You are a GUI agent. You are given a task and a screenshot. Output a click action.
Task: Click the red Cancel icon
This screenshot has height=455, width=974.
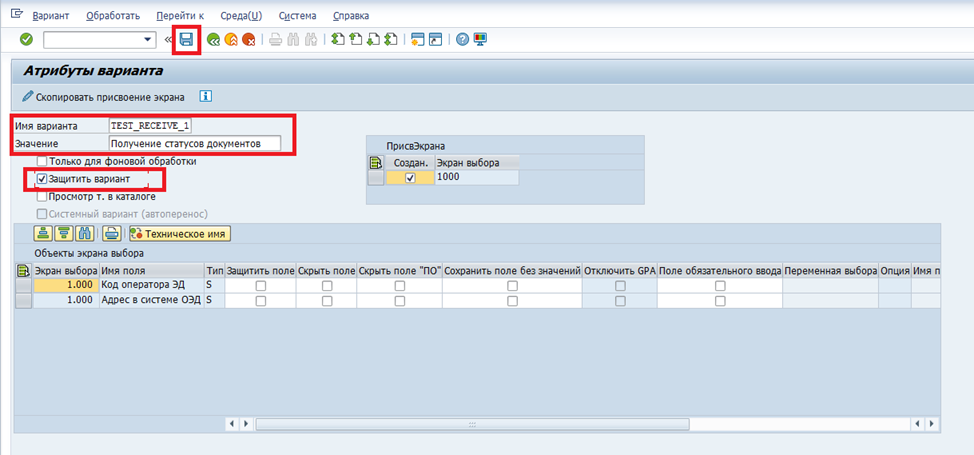247,40
